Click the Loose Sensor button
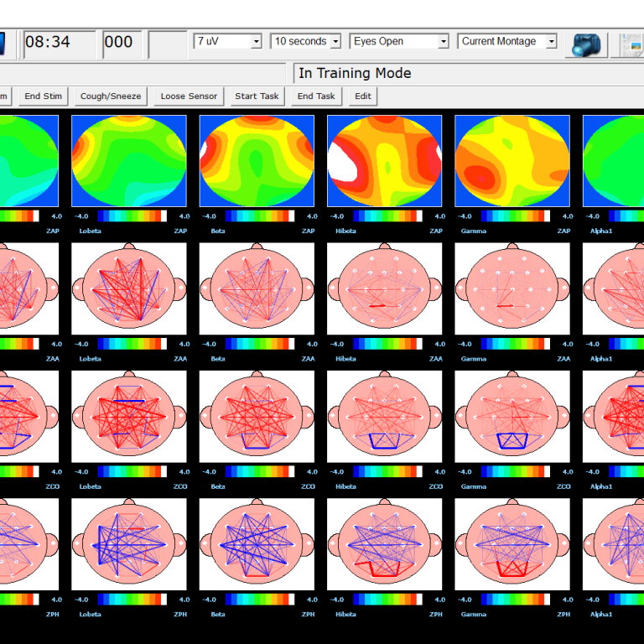 click(189, 96)
